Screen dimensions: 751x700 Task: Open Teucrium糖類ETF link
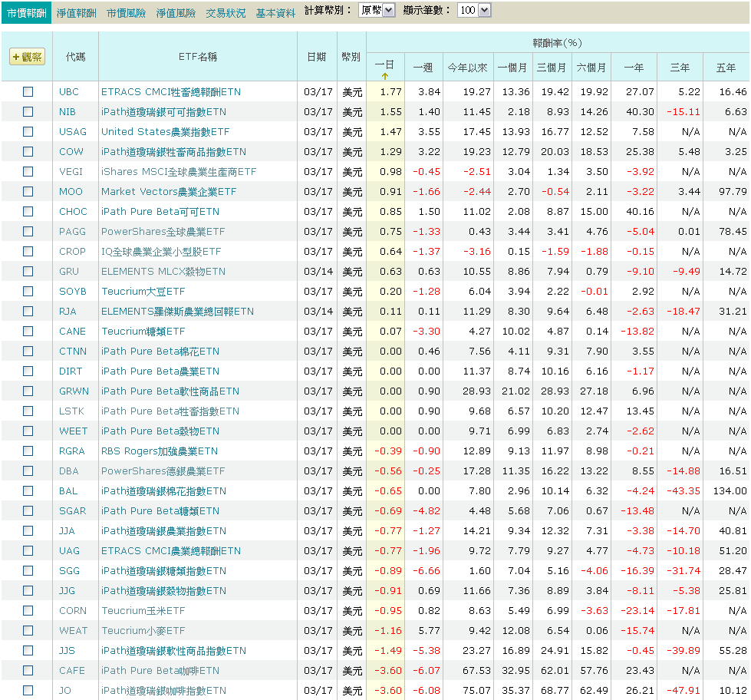(143, 331)
